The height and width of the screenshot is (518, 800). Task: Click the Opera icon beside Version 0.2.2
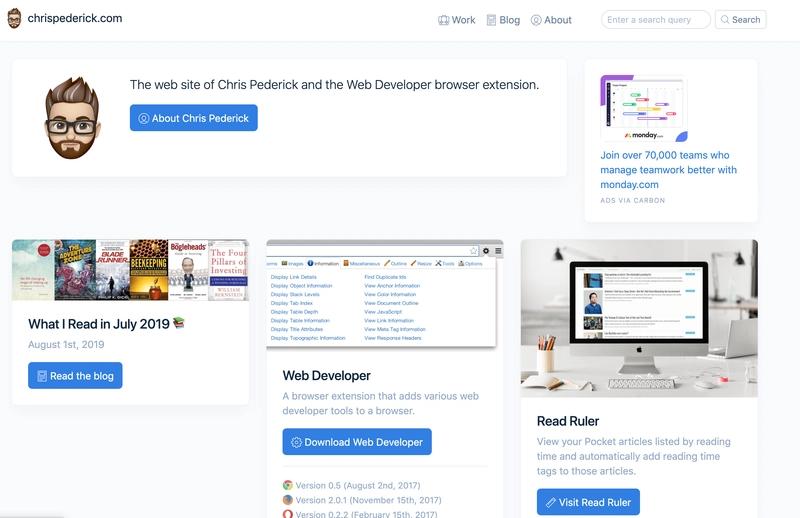(288, 514)
